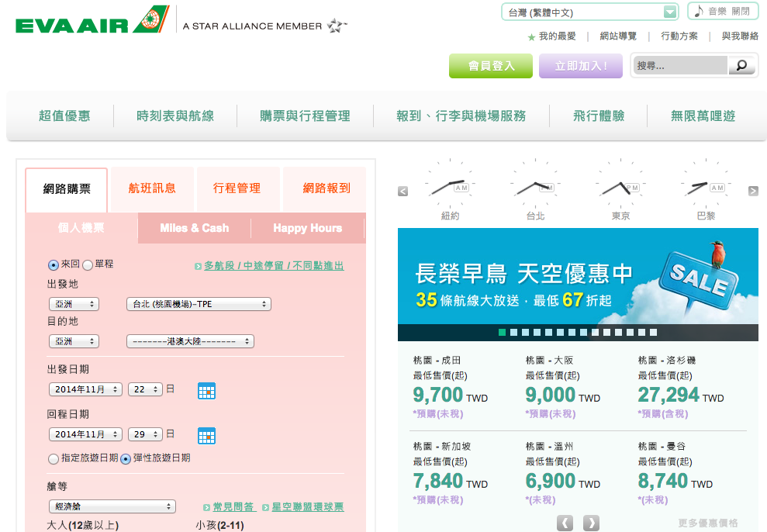Open the 網站導覽 link
The image size is (767, 532).
(x=618, y=36)
